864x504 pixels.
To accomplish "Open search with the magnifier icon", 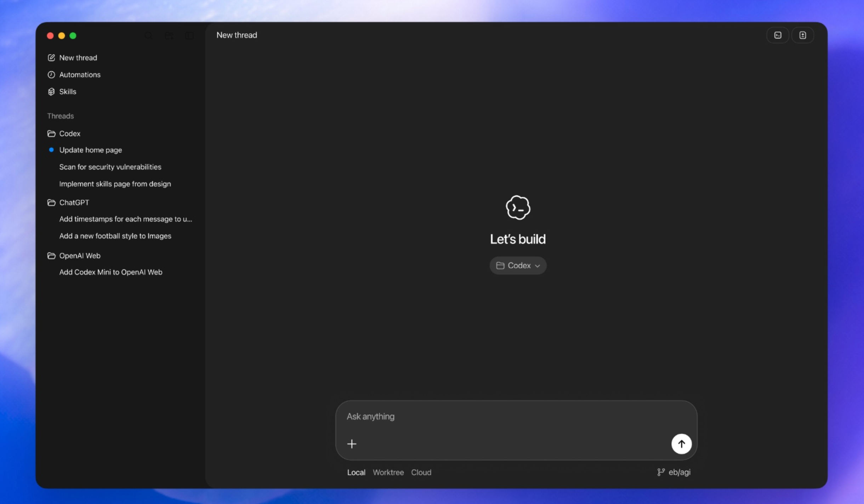I will pos(148,35).
